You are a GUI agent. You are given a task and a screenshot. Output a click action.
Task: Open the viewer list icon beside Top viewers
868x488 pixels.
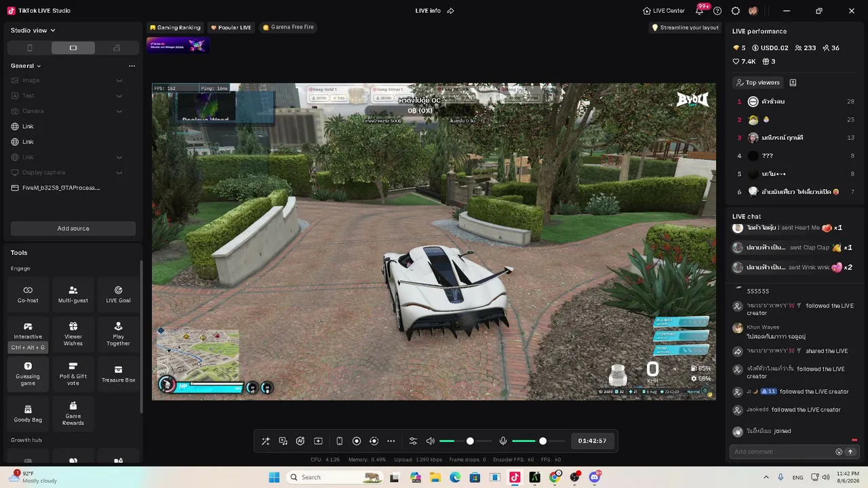point(793,83)
